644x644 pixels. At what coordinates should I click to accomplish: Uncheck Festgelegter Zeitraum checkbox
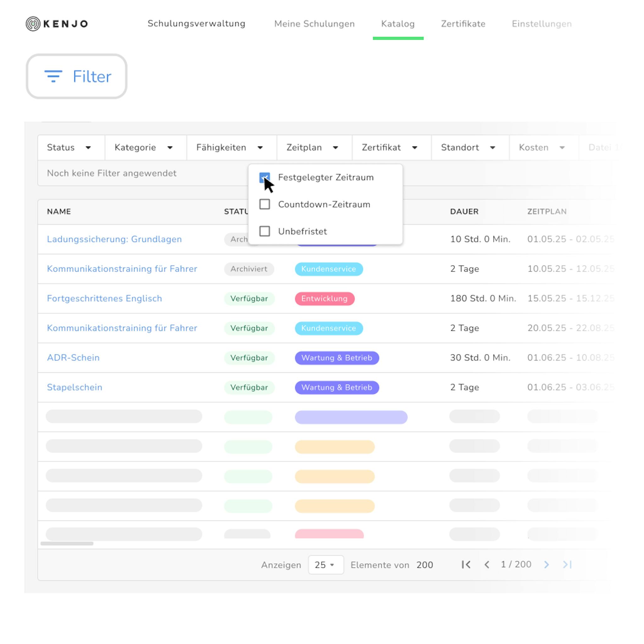264,177
